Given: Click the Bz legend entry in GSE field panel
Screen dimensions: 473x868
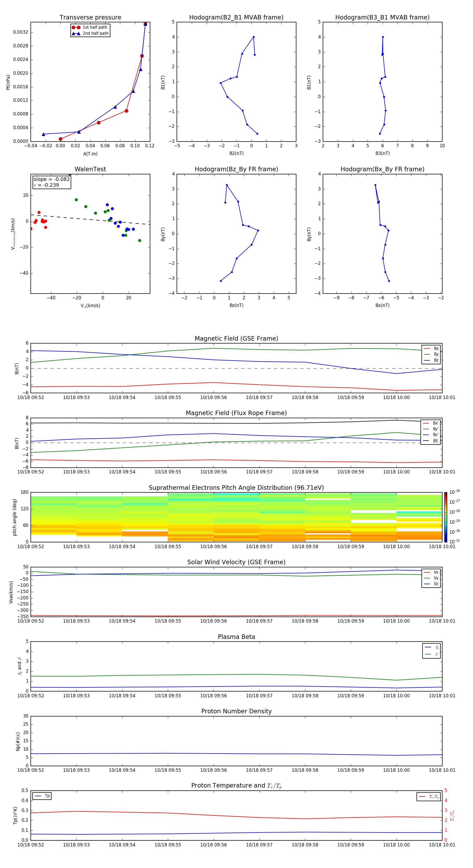Looking at the screenshot, I should (431, 360).
